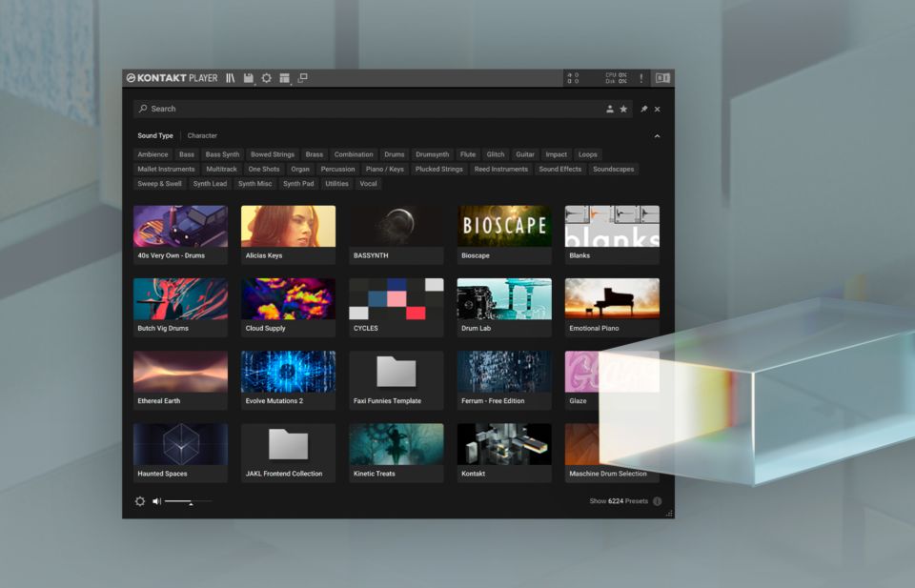Filter by Loops tag
The width and height of the screenshot is (915, 588).
pyautogui.click(x=588, y=154)
